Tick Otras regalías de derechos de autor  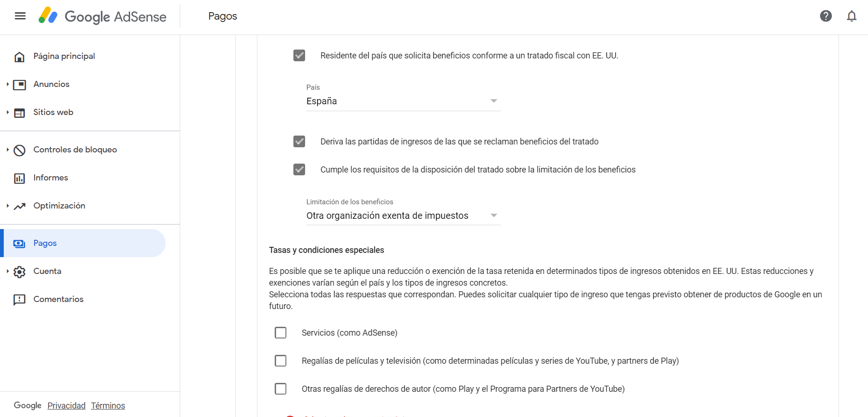coord(281,389)
